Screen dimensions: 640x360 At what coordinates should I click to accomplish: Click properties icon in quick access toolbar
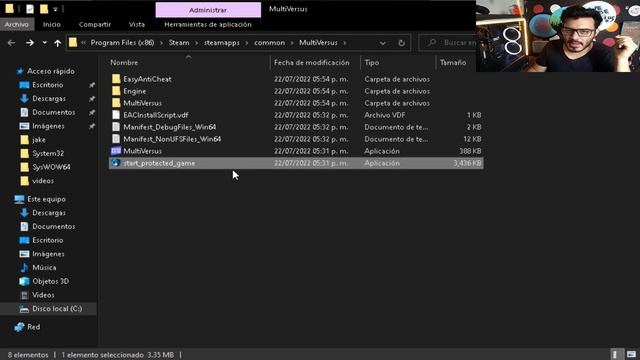(30, 9)
